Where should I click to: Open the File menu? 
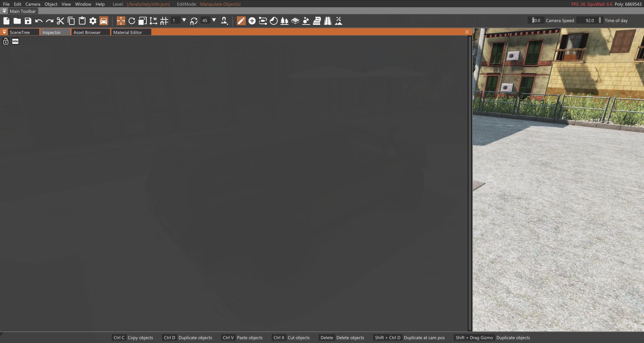tap(6, 4)
